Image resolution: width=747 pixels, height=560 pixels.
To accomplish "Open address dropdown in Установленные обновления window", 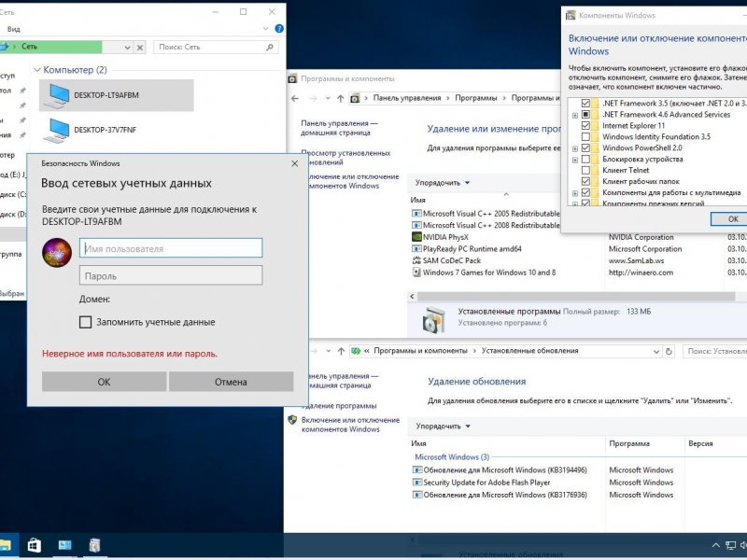I will click(656, 352).
